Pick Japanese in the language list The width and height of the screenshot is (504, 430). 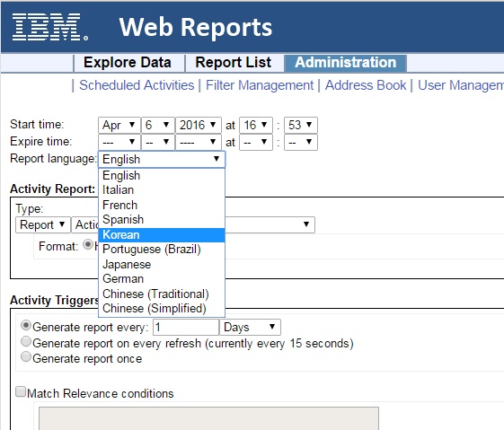tap(162, 264)
